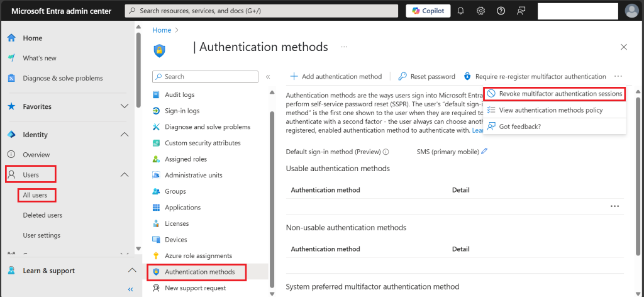This screenshot has height=297, width=644.
Task: Collapse the Identity section
Action: click(x=125, y=135)
